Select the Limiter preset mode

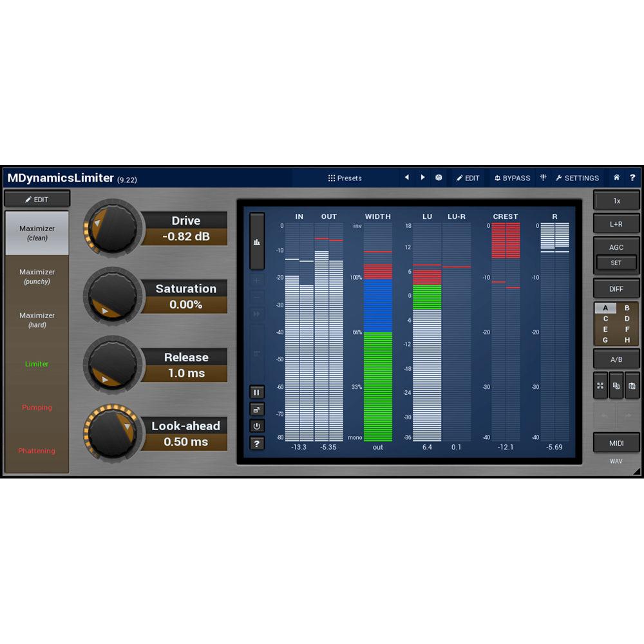pyautogui.click(x=37, y=364)
